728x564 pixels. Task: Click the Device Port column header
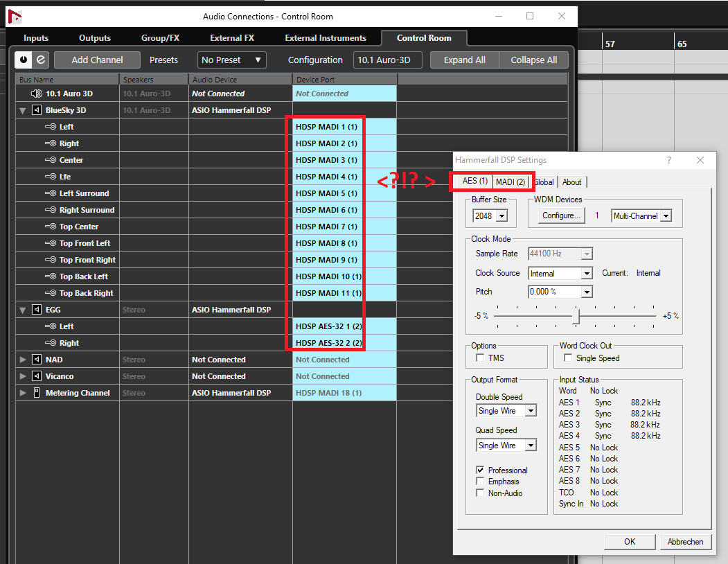tap(344, 80)
